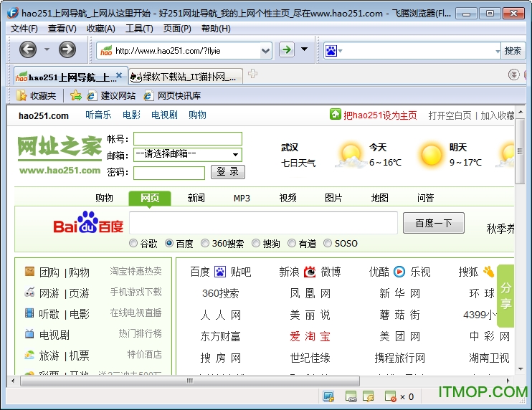
Task: Click the tab list round arrow icon at the right
Action: pos(513,75)
